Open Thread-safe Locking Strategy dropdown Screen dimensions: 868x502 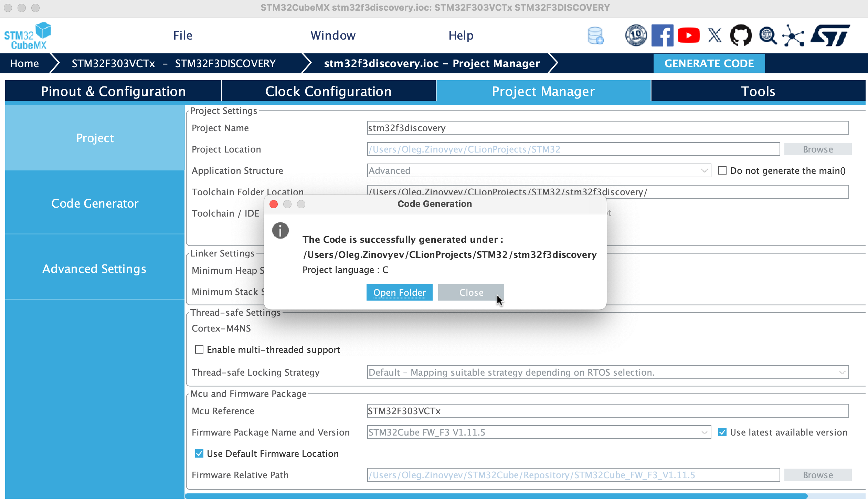[842, 373]
